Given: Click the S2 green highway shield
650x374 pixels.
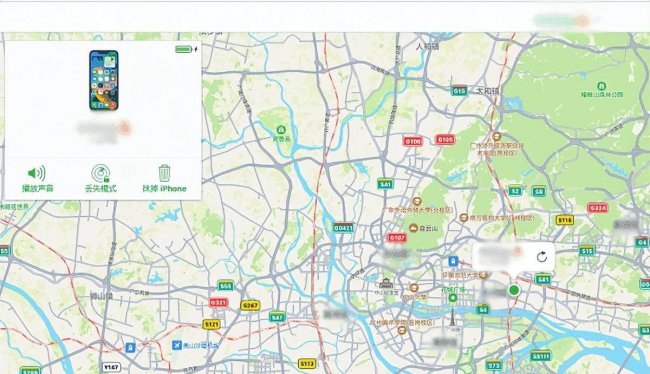Looking at the screenshot, I should [515, 191].
